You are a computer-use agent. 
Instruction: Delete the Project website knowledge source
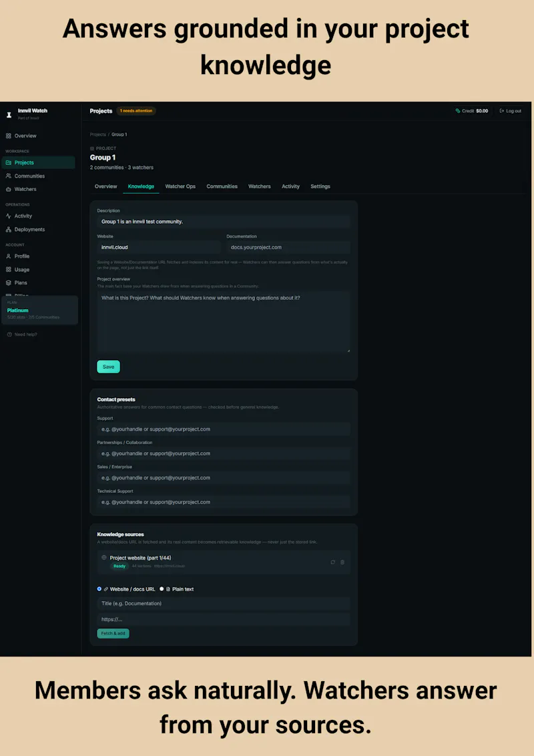point(342,562)
